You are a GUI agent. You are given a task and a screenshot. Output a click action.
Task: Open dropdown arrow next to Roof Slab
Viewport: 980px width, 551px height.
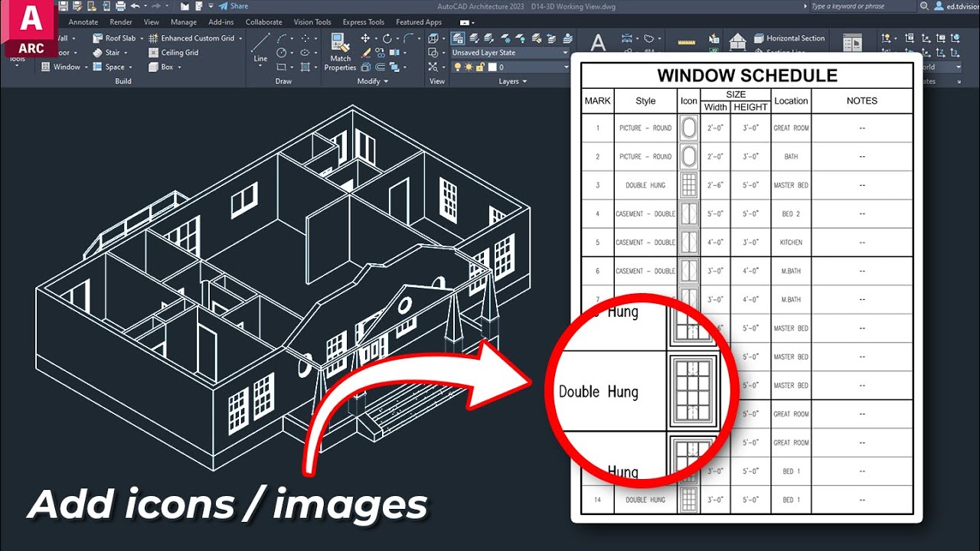pos(143,38)
